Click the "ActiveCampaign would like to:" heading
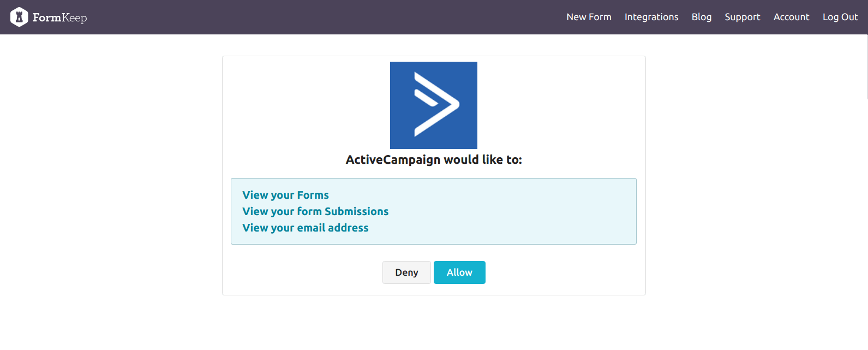Screen dimensions: 868x350 434,160
